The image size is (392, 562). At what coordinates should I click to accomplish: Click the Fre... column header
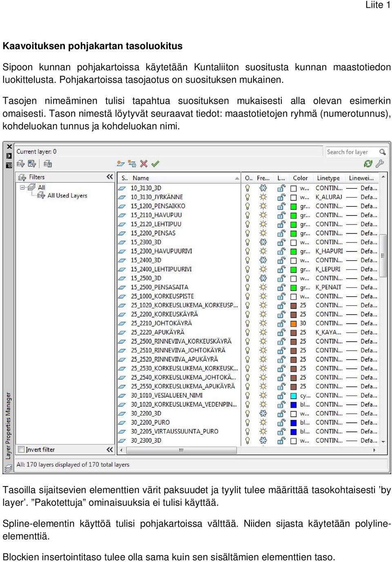coord(263,178)
